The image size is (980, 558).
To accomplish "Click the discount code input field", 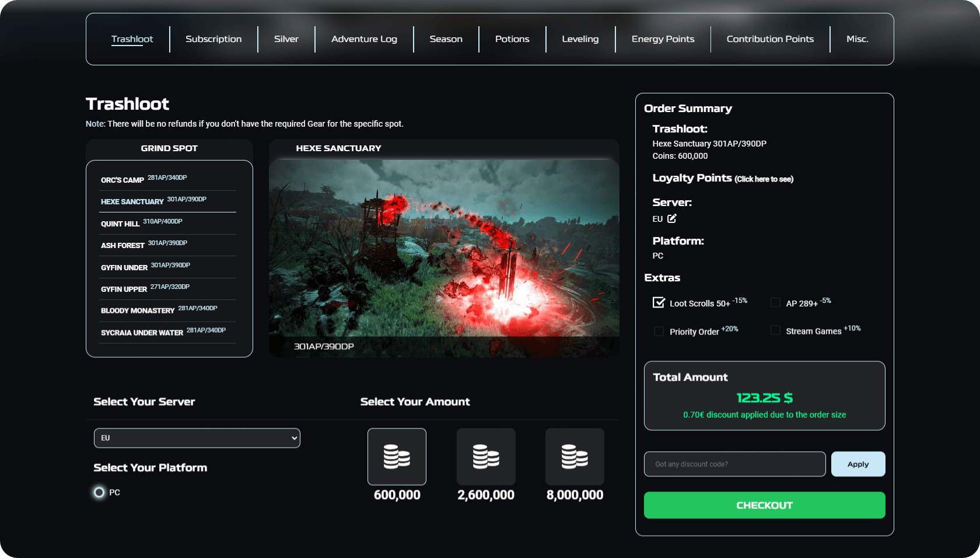I will click(735, 464).
